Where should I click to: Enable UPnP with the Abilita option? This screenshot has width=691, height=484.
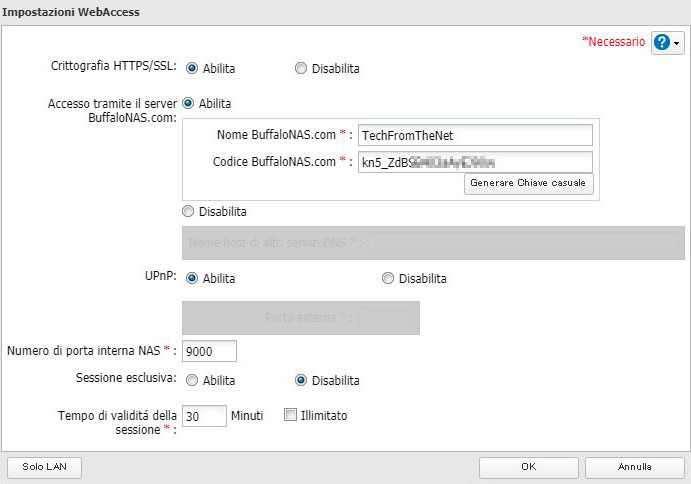pyautogui.click(x=192, y=278)
